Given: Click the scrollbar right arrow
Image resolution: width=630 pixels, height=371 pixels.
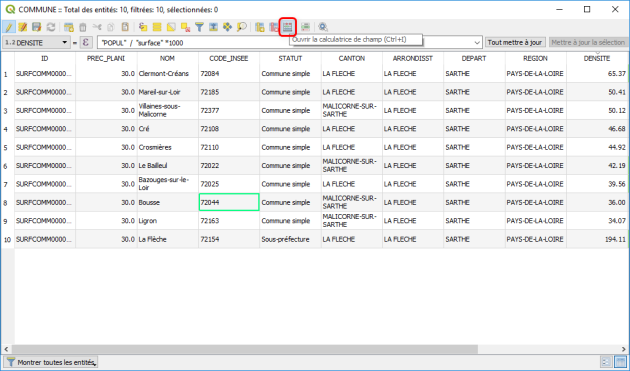Looking at the screenshot, I should 624,349.
